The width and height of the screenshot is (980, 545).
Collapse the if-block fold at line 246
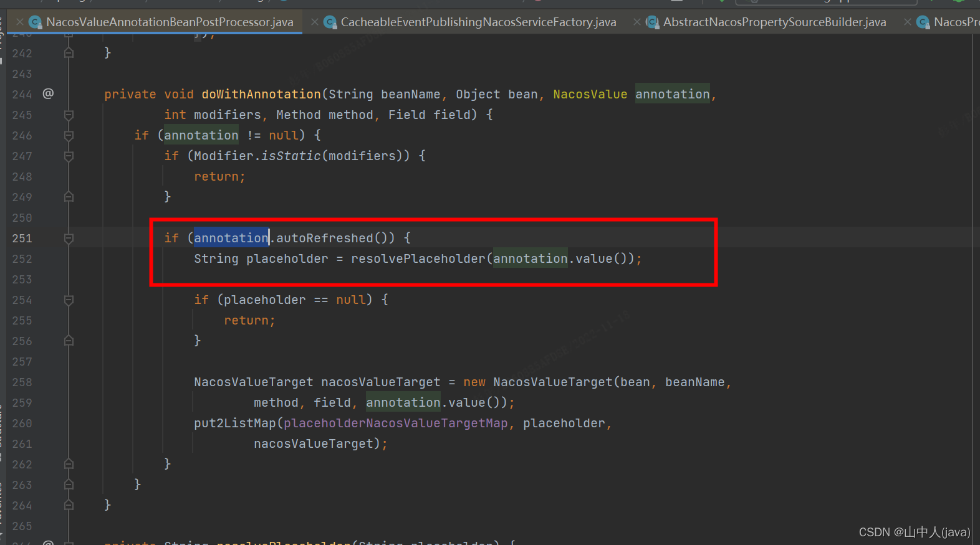coord(69,136)
